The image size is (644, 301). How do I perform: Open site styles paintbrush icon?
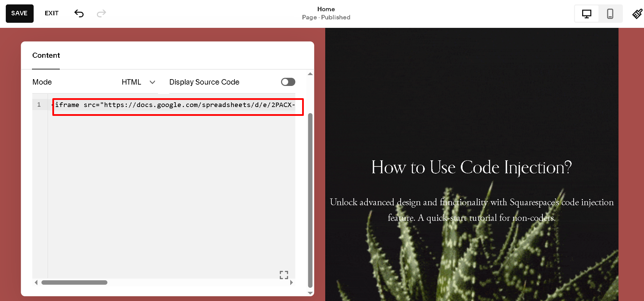(x=637, y=14)
